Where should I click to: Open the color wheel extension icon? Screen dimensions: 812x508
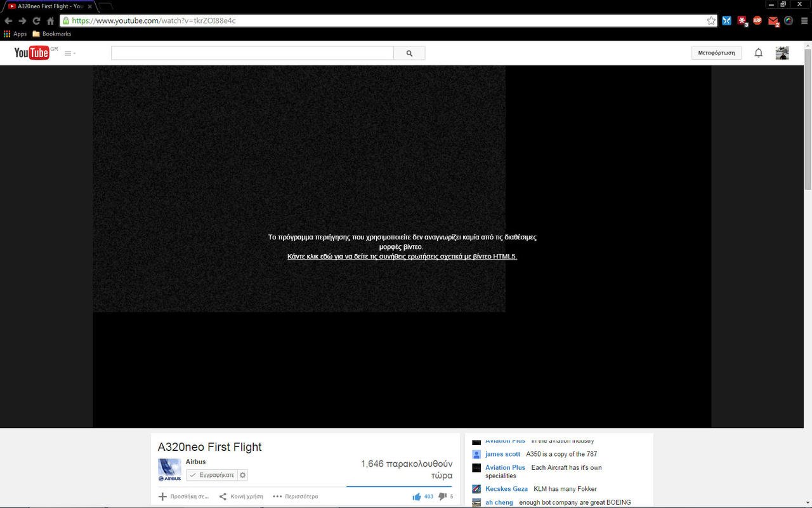[789, 20]
